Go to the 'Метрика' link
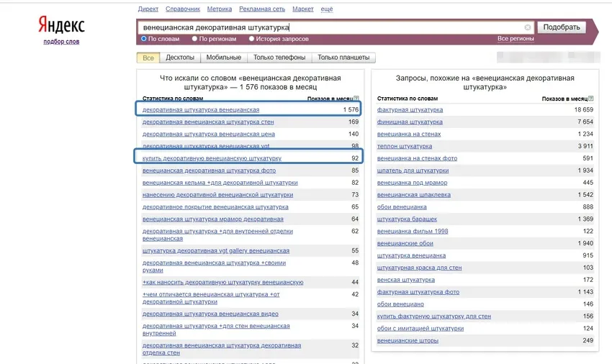 tap(219, 9)
